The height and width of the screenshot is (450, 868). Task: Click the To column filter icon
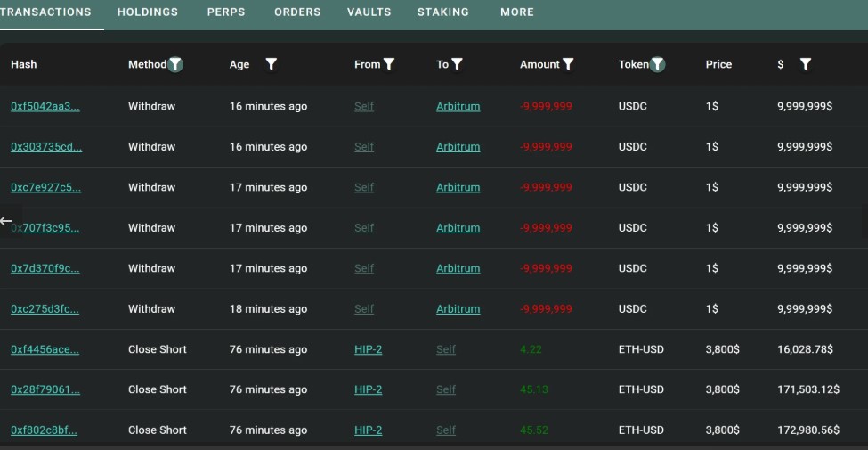(x=457, y=64)
